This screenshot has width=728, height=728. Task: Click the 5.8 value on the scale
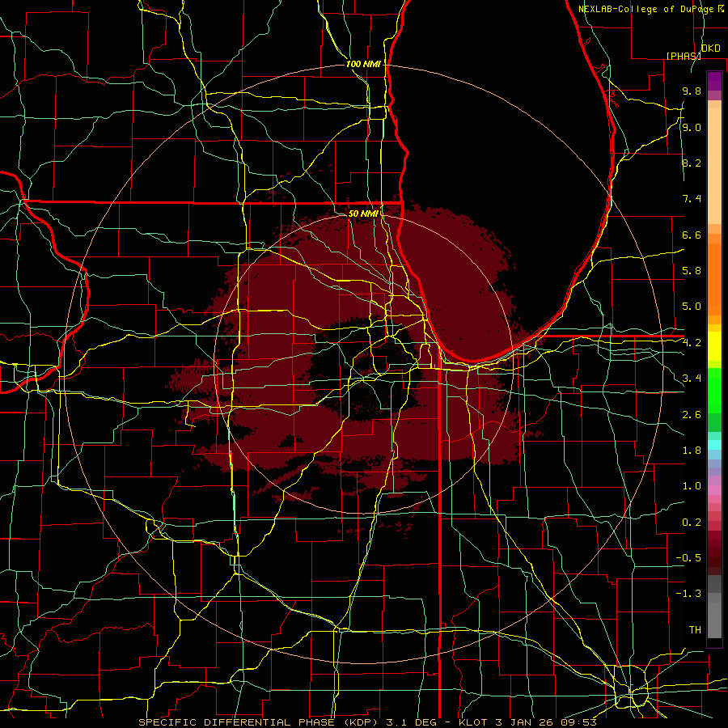(692, 271)
